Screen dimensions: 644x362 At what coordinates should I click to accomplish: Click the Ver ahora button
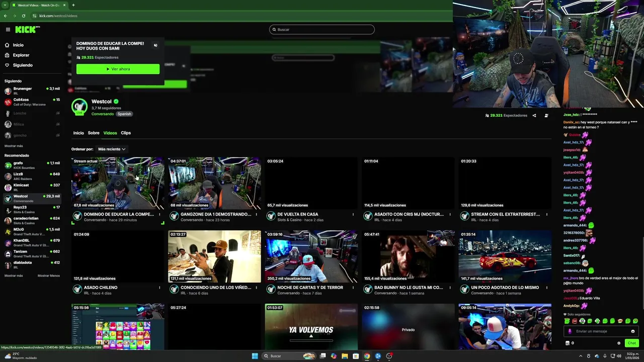pyautogui.click(x=118, y=69)
